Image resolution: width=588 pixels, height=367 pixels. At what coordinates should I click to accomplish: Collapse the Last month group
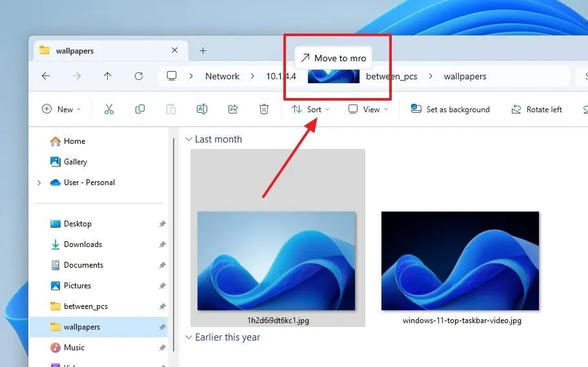(188, 139)
